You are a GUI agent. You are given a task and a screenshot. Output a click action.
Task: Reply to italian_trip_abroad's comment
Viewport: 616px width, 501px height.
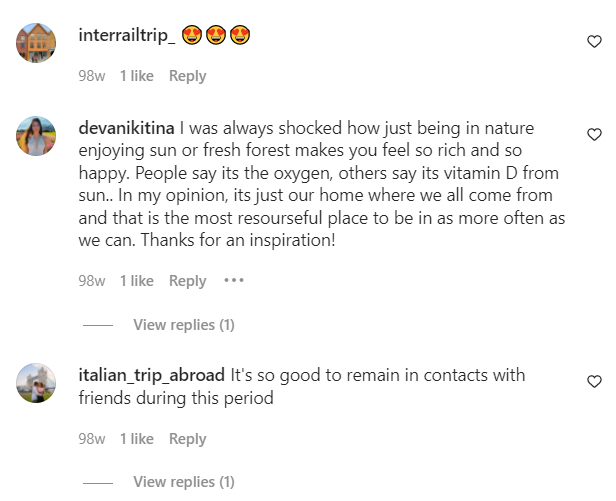click(x=187, y=439)
